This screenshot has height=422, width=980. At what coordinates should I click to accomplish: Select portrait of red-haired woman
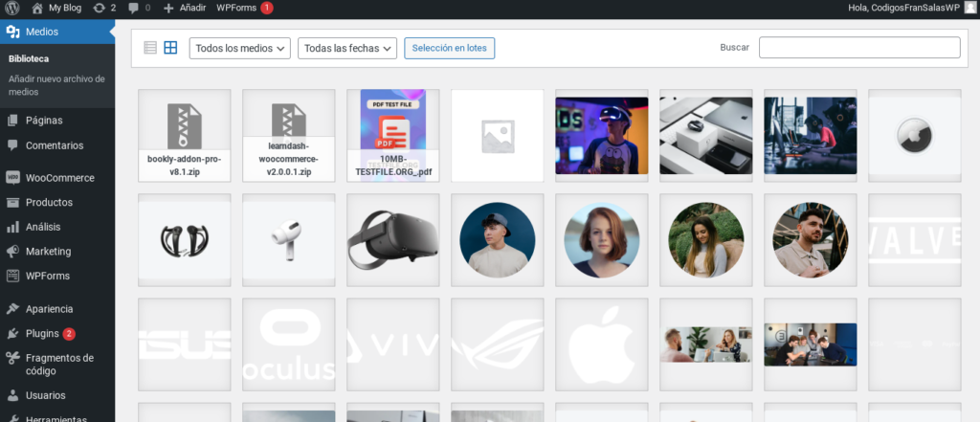coord(602,240)
